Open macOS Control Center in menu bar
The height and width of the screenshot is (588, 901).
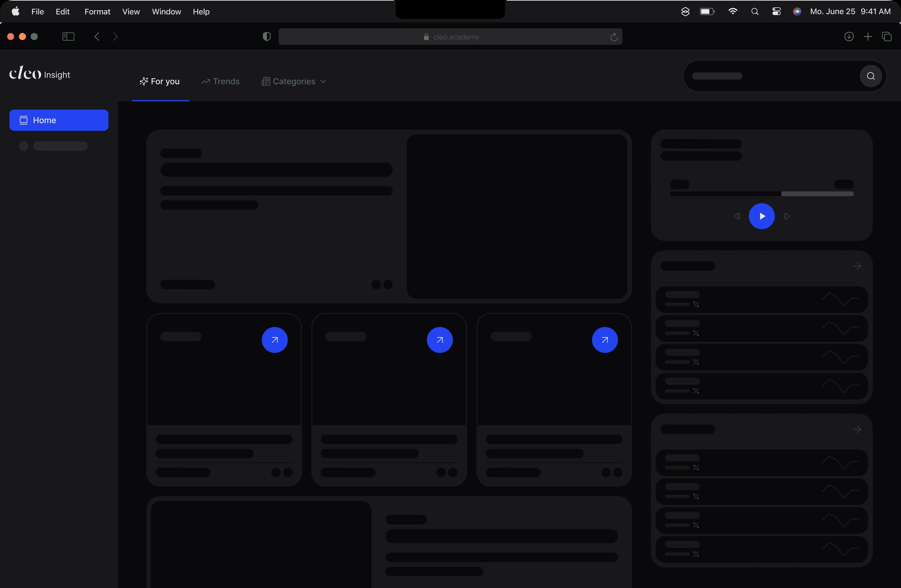776,11
